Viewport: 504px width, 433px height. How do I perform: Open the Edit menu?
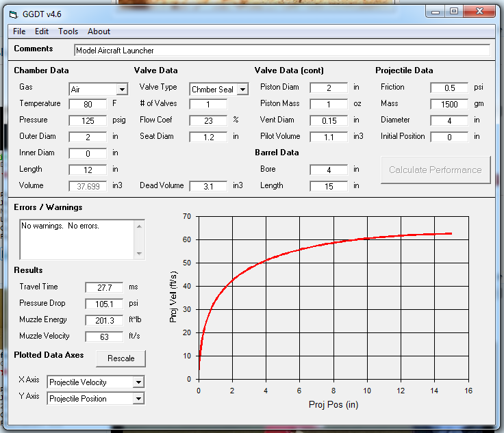click(42, 31)
